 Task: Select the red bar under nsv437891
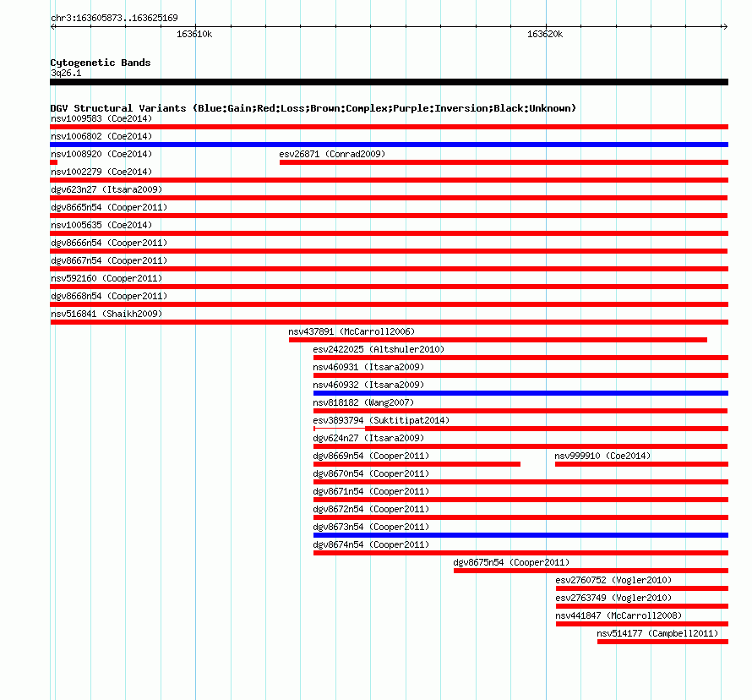[x=498, y=340]
